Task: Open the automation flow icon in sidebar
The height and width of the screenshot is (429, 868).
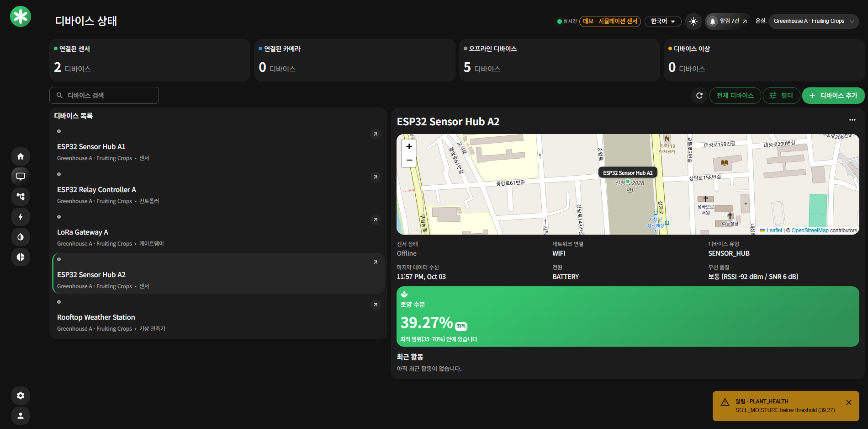Action: [21, 197]
